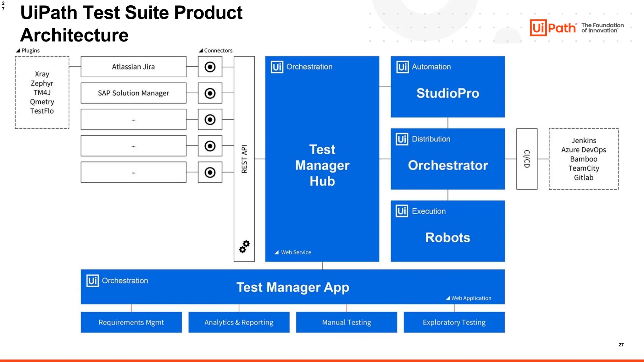Click the Ui icon in StudioPro box
The width and height of the screenshot is (644, 362).
coord(402,67)
